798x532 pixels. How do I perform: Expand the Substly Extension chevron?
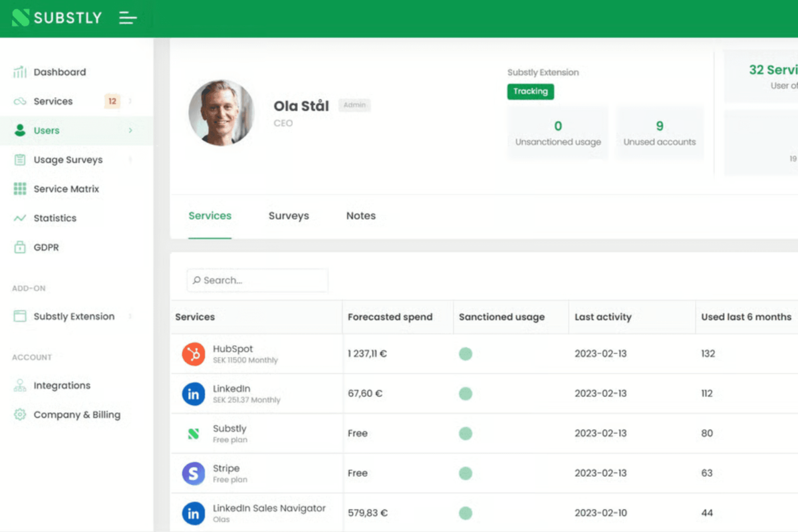tap(130, 317)
